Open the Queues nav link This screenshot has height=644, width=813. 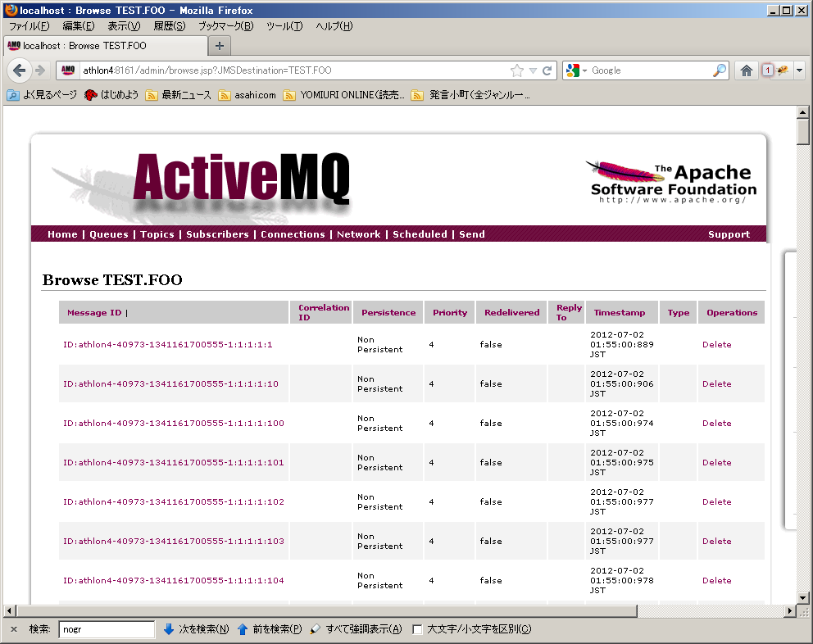click(x=109, y=234)
